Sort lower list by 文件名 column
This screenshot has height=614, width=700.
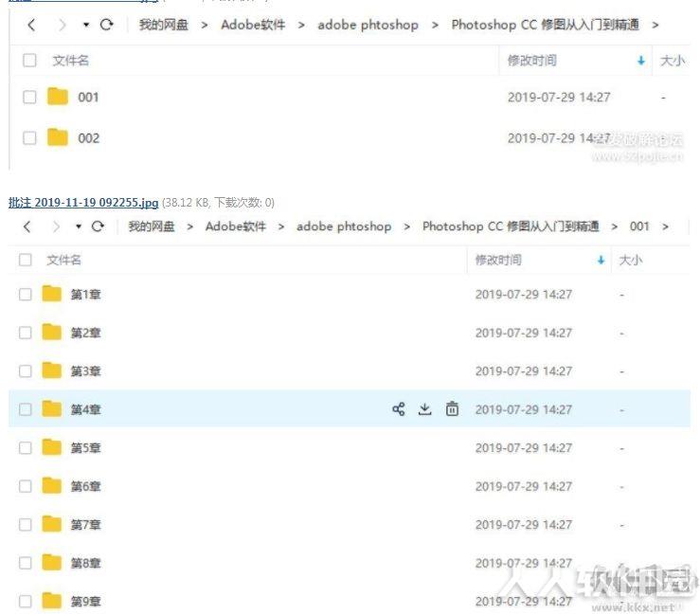(63, 260)
